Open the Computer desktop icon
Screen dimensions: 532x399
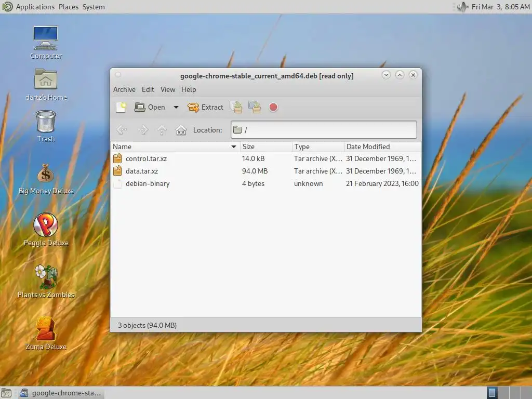pos(46,43)
